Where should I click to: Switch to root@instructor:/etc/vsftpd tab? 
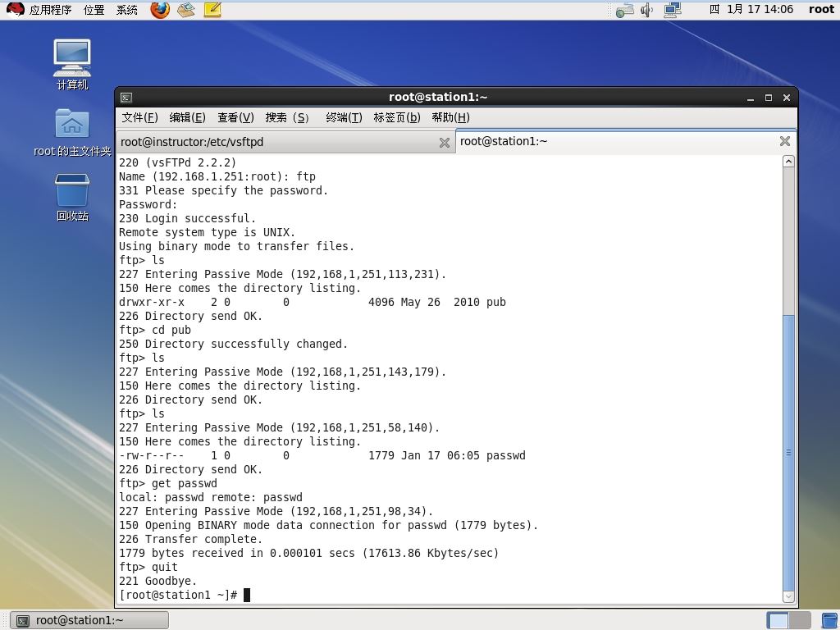(x=285, y=142)
